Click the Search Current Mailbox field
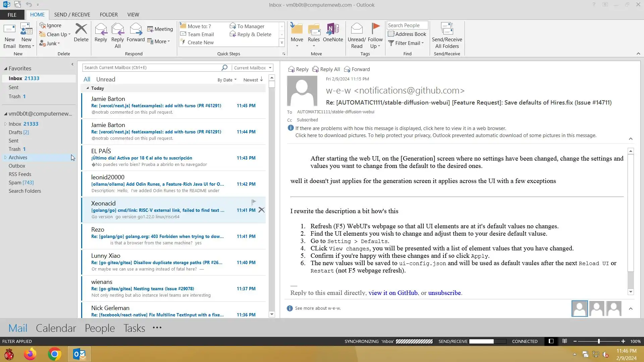 coord(151,68)
